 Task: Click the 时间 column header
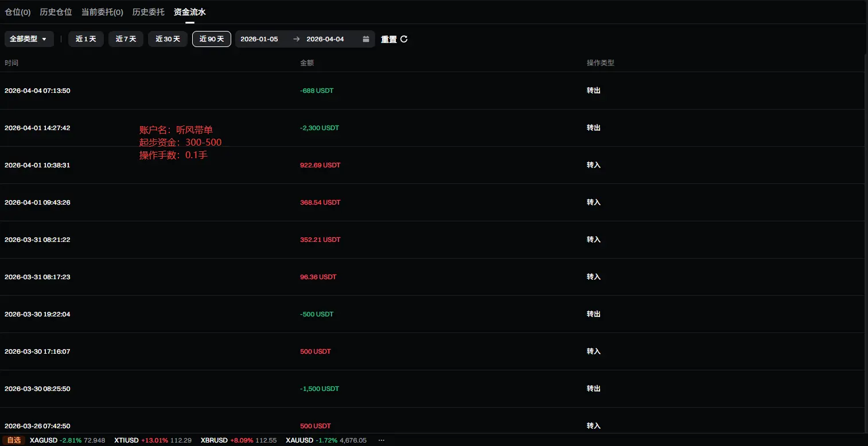11,63
